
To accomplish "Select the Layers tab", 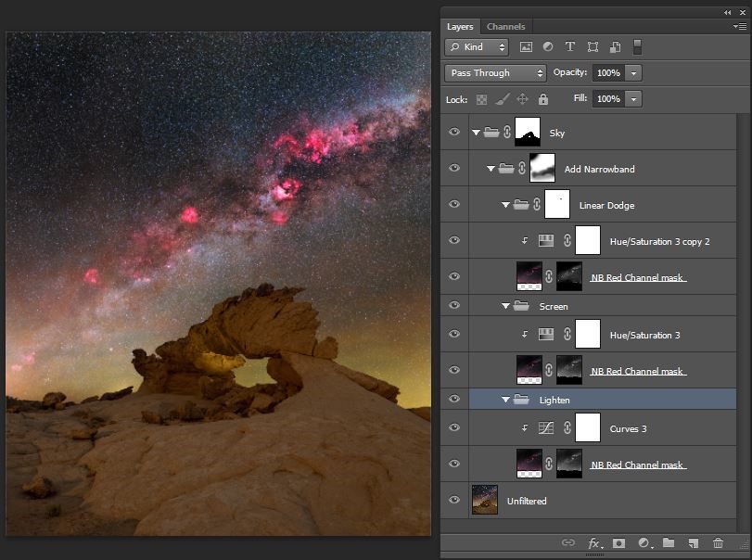I will [460, 27].
